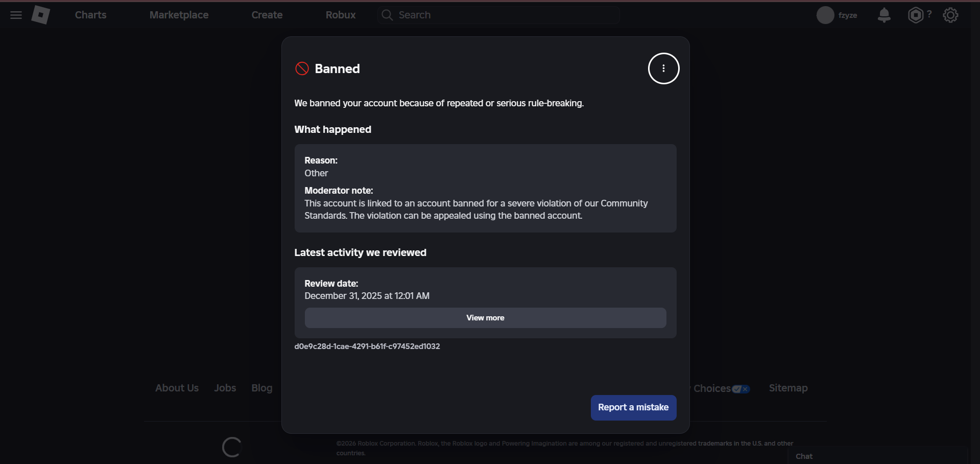
Task: Open the Blog footer link
Action: pos(261,388)
